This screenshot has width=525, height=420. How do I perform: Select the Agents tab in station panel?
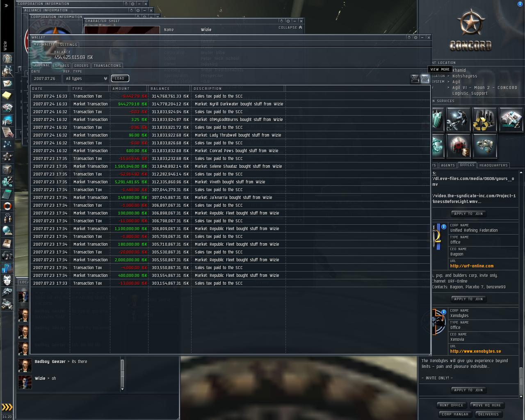tap(447, 165)
